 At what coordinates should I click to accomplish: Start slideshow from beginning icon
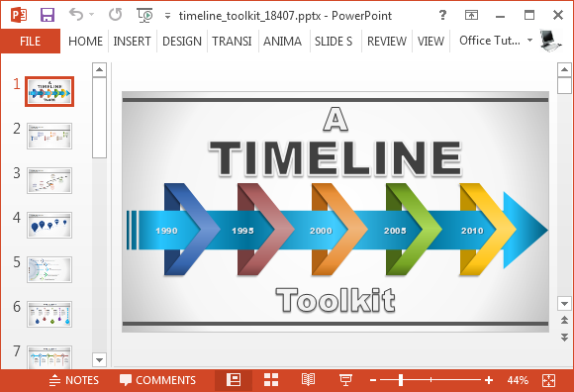(144, 16)
